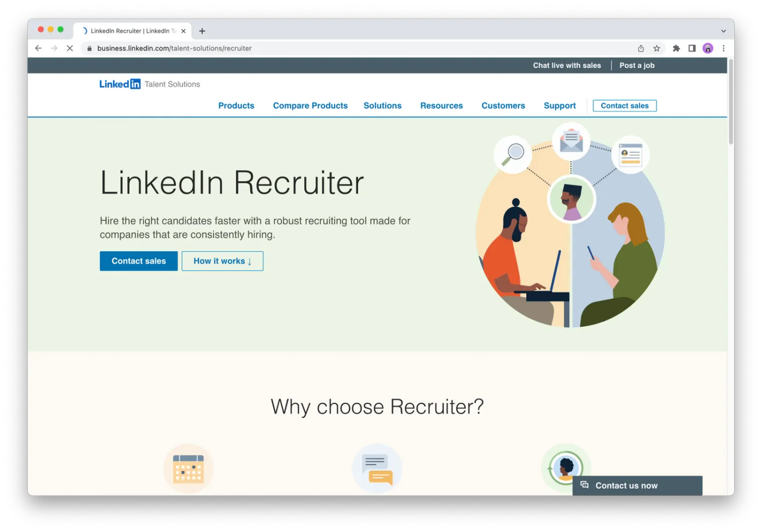The image size is (762, 532).
Task: Toggle the browser side panel icon
Action: tap(692, 48)
